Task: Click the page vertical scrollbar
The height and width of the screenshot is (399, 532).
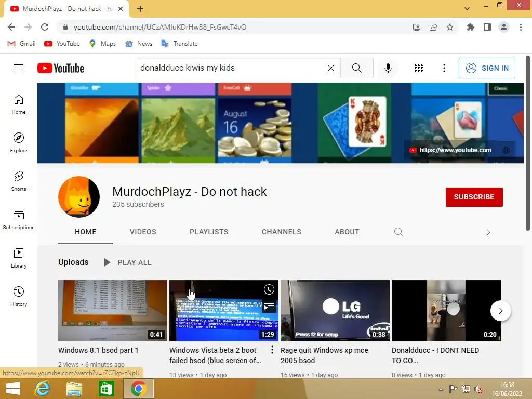Action: [528, 144]
